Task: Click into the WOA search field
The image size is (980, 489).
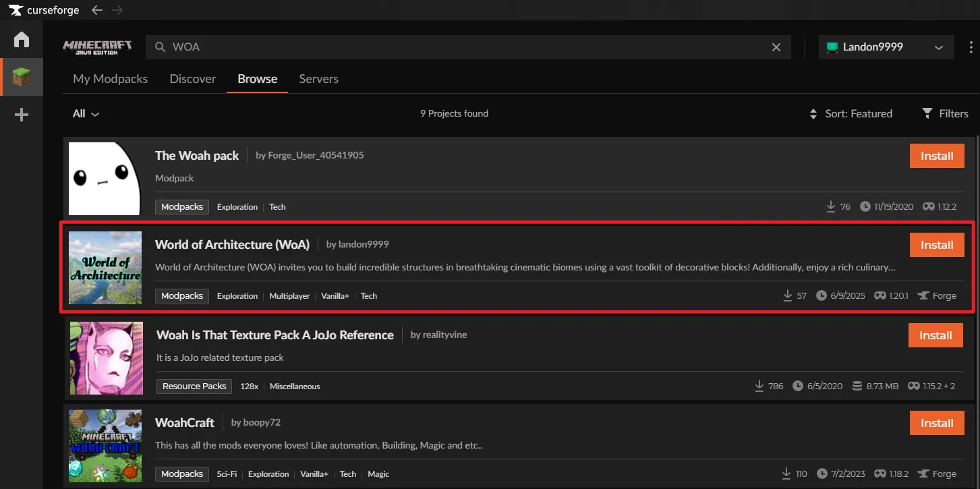Action: [x=468, y=47]
